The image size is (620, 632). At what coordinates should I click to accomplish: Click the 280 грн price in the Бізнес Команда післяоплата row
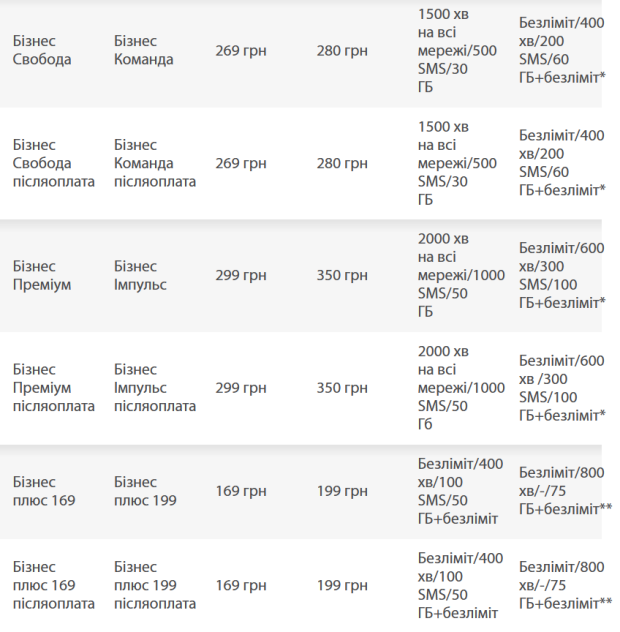coord(342,163)
